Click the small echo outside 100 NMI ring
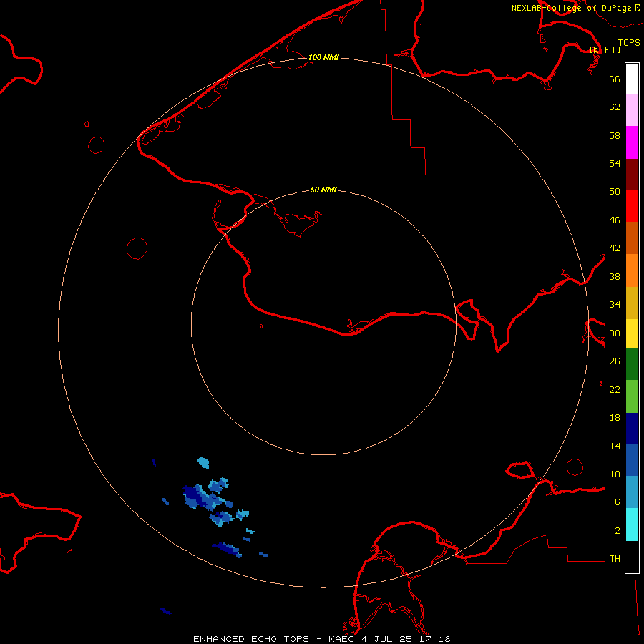644x644 pixels. point(166,612)
